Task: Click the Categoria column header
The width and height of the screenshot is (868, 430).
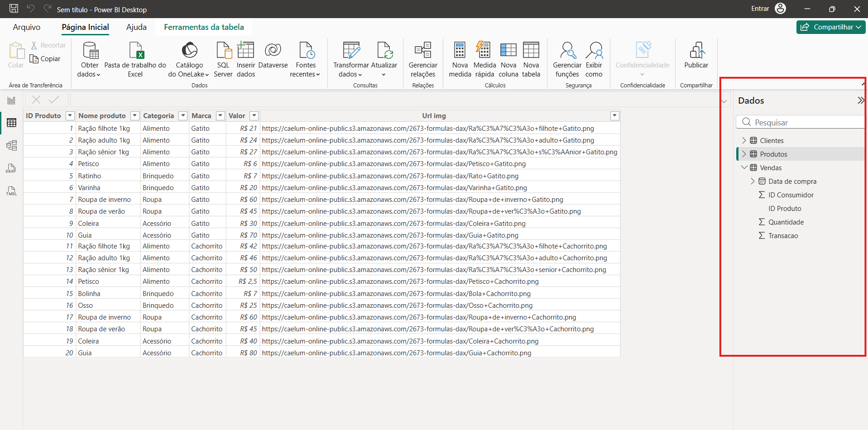Action: click(x=158, y=116)
